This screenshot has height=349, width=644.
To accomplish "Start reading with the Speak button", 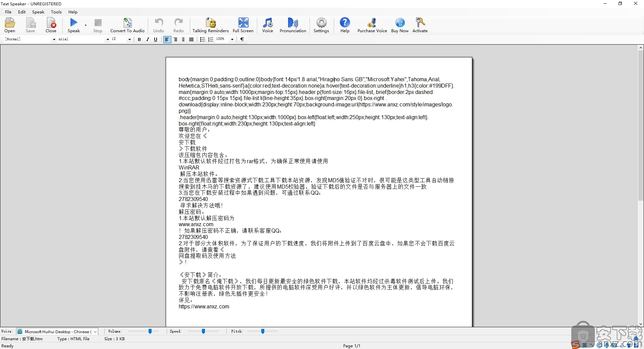I will point(74,25).
